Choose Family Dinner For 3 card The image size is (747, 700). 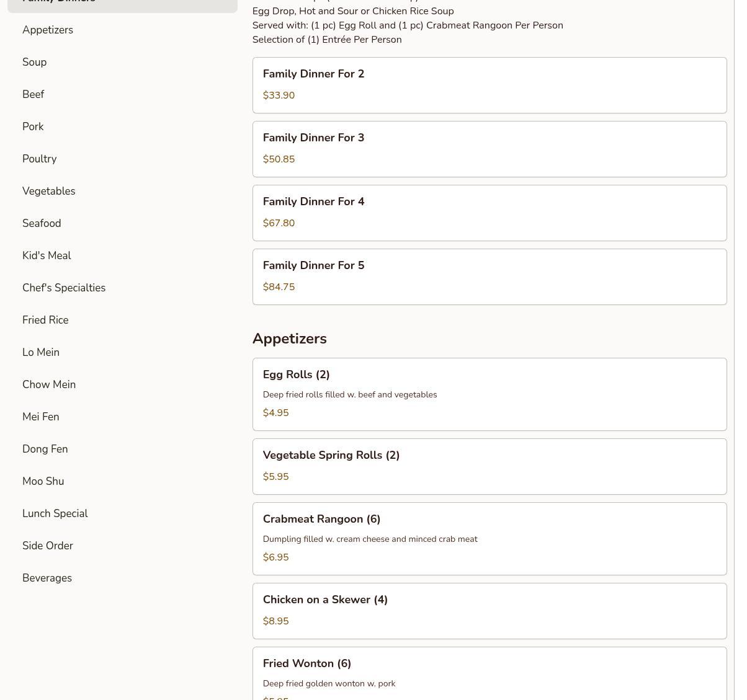click(x=489, y=149)
